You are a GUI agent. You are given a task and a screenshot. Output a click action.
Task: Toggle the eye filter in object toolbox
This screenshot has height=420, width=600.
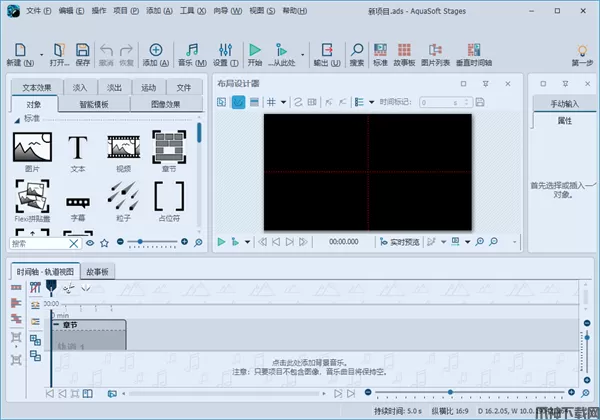90,243
